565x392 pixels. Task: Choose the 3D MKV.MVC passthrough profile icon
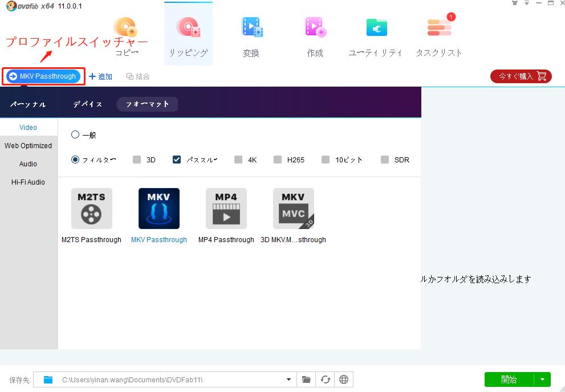(293, 209)
